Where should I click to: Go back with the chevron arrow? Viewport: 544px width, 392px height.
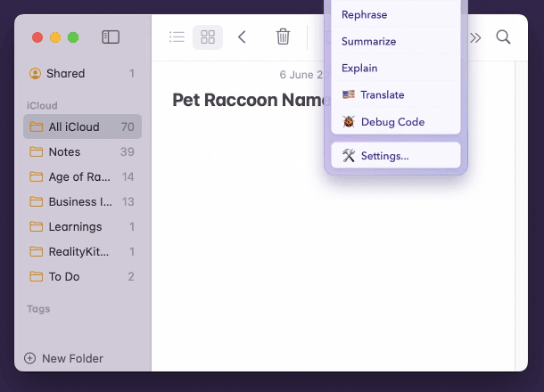242,37
